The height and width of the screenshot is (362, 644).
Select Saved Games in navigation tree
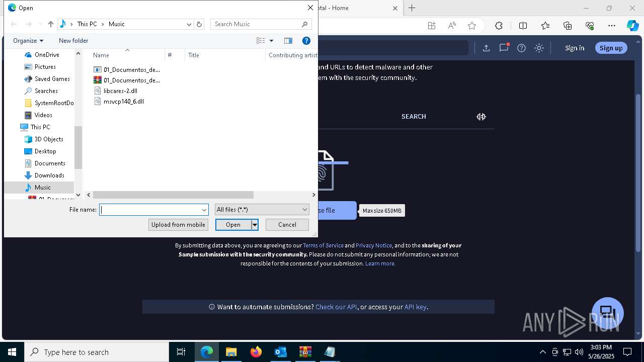click(x=52, y=79)
